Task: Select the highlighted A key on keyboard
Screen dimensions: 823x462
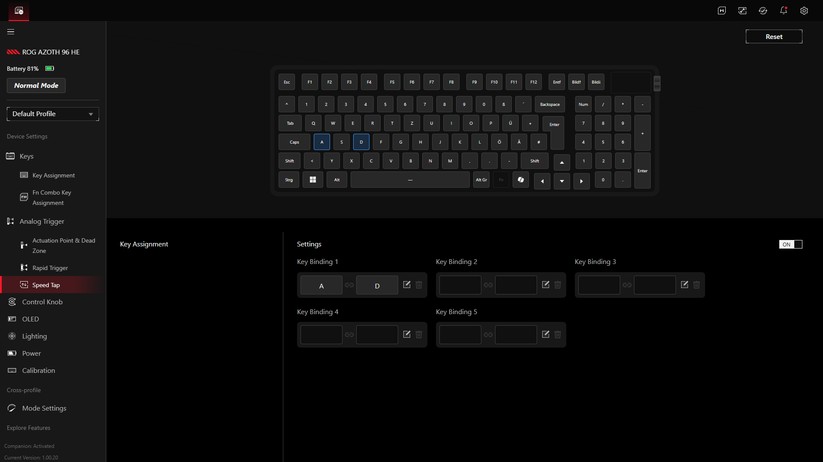Action: 321,142
